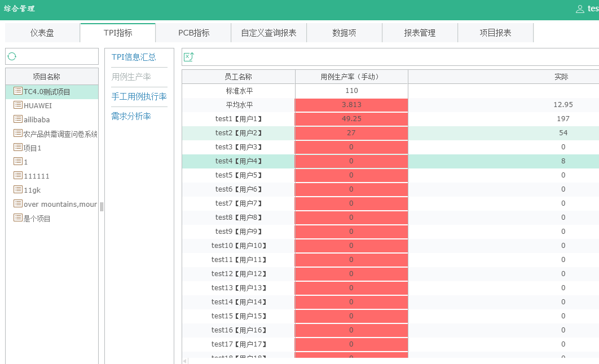Click the actual value 54
Image resolution: width=599 pixels, height=364 pixels.
(563, 133)
